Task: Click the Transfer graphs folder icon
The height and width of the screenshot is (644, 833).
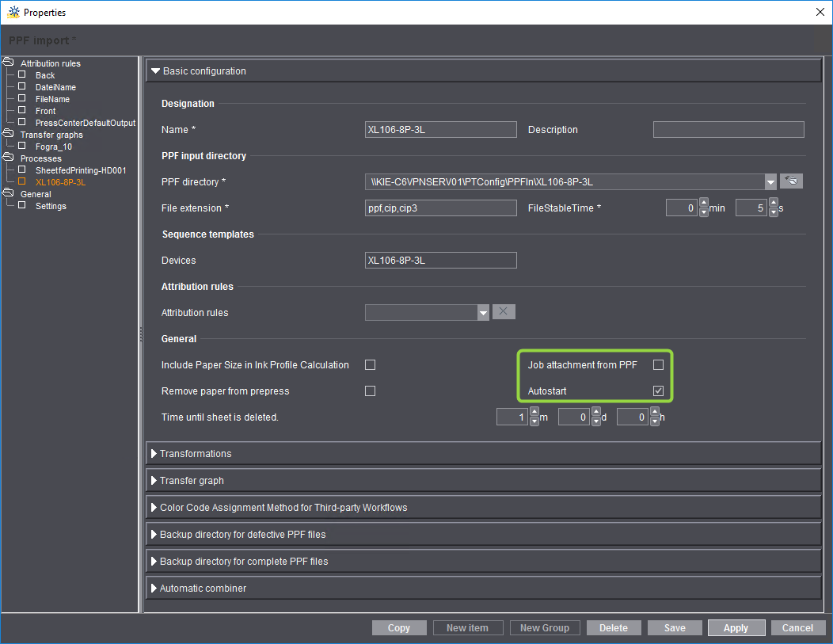Action: 8,134
